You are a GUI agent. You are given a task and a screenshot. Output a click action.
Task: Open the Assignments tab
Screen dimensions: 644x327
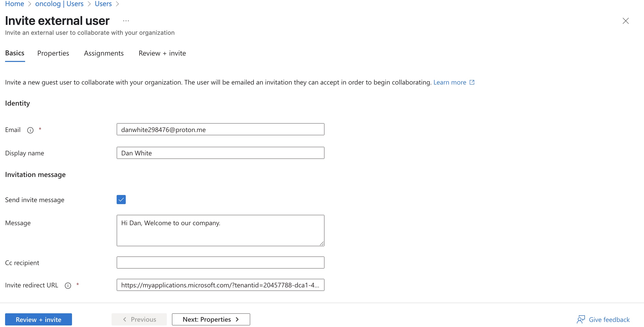[104, 53]
